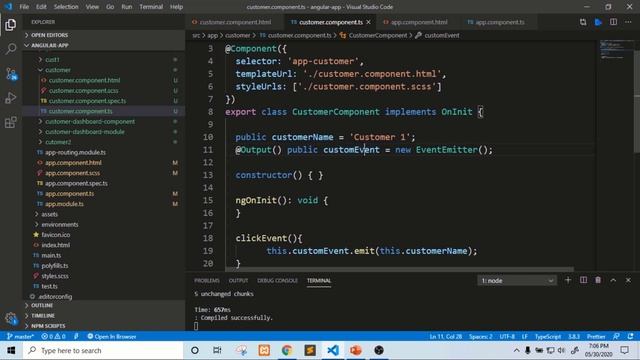
Task: Expand the cust1 folder
Action: tap(103, 60)
